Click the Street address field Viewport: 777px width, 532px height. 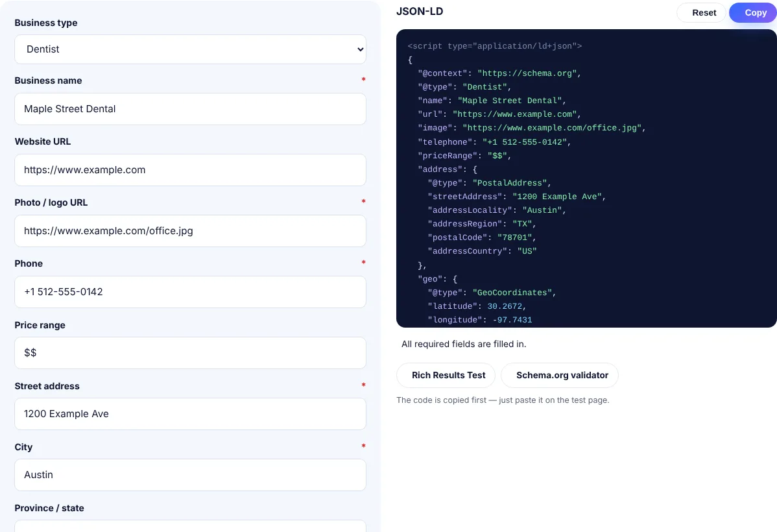pos(190,414)
